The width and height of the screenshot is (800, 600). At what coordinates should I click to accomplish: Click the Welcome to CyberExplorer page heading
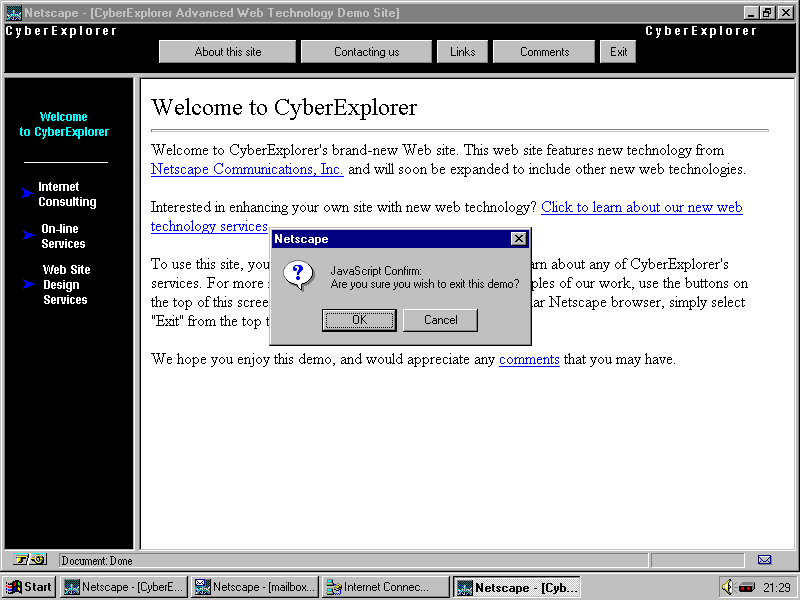(284, 107)
